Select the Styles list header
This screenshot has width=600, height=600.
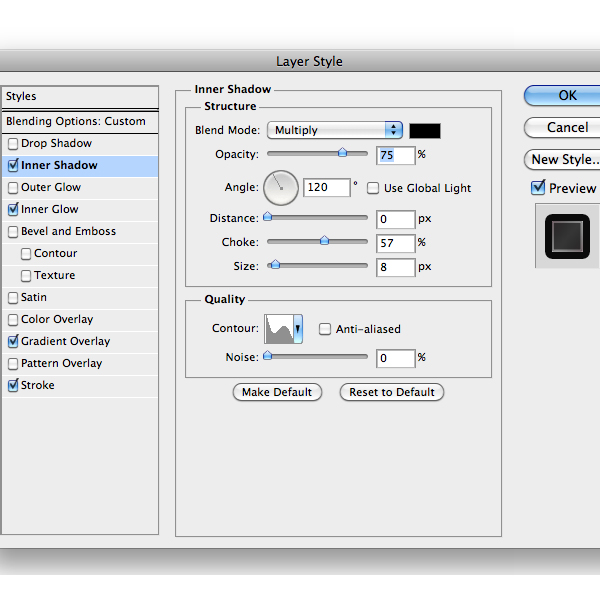point(80,96)
